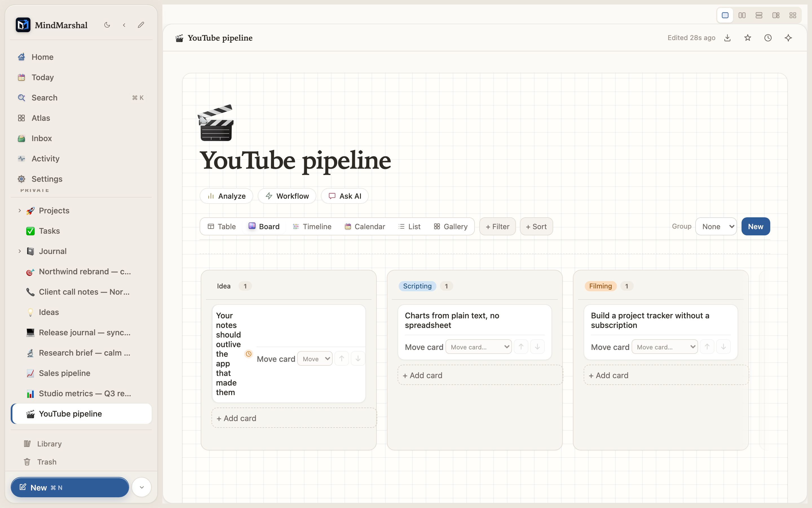812x508 pixels.
Task: Click the Ask AI button
Action: 345,196
